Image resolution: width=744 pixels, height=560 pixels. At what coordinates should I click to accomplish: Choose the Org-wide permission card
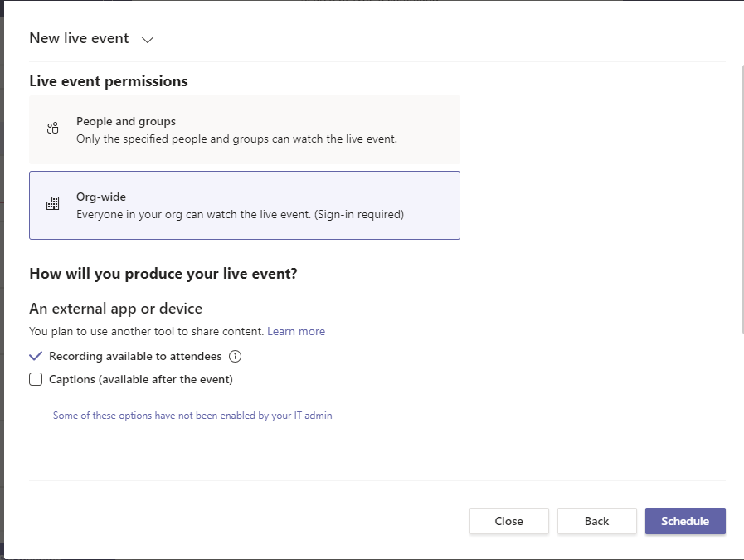244,205
